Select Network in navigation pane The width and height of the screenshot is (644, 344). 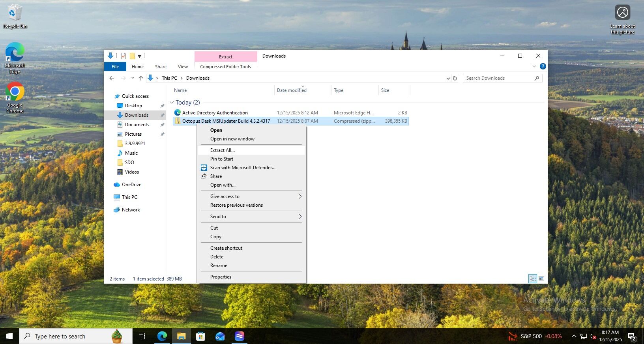pos(131,210)
